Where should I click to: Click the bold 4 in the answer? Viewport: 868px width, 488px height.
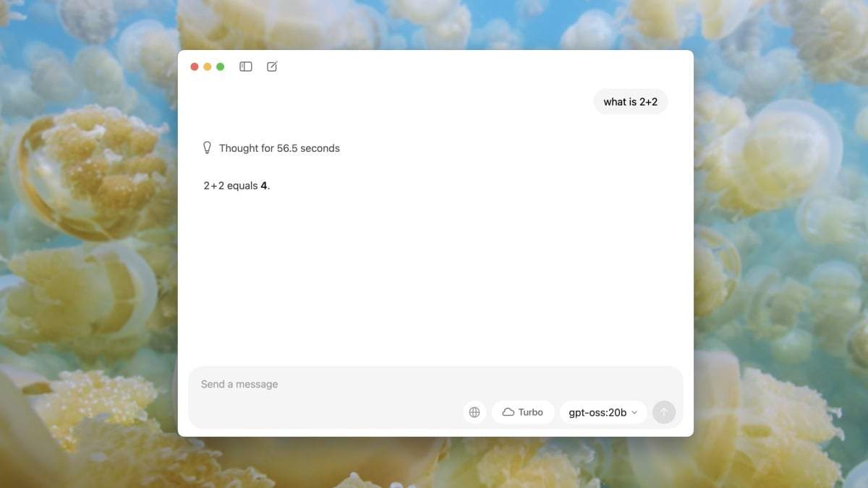coord(264,186)
